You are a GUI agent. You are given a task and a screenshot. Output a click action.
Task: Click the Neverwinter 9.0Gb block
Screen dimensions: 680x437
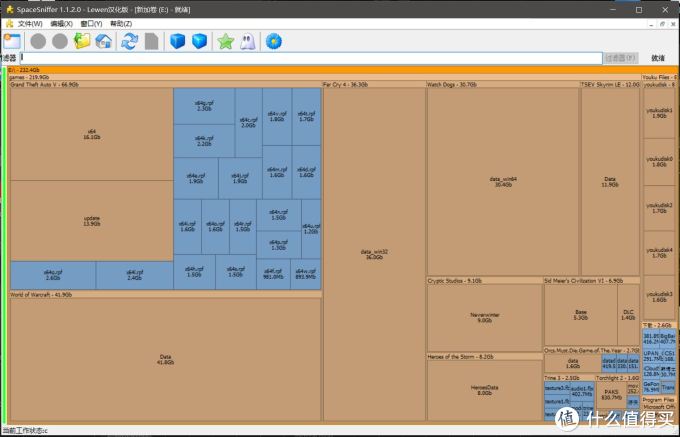click(484, 318)
